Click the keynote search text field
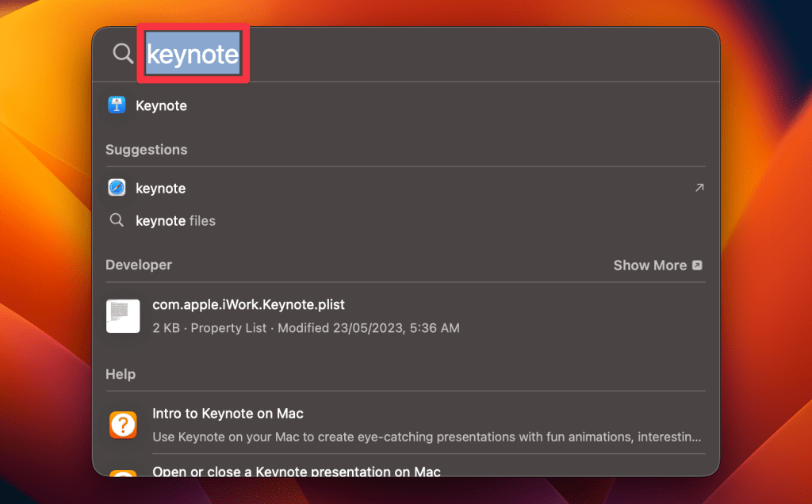Viewport: 812px width, 504px height. [193, 53]
